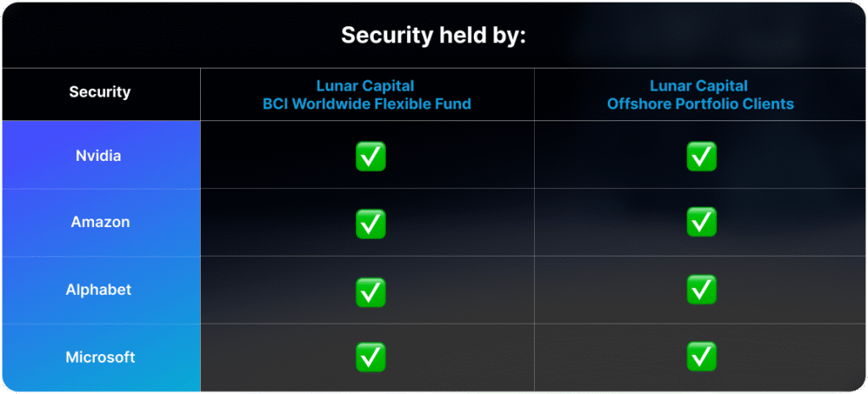Click the Amazon row label

(x=100, y=222)
